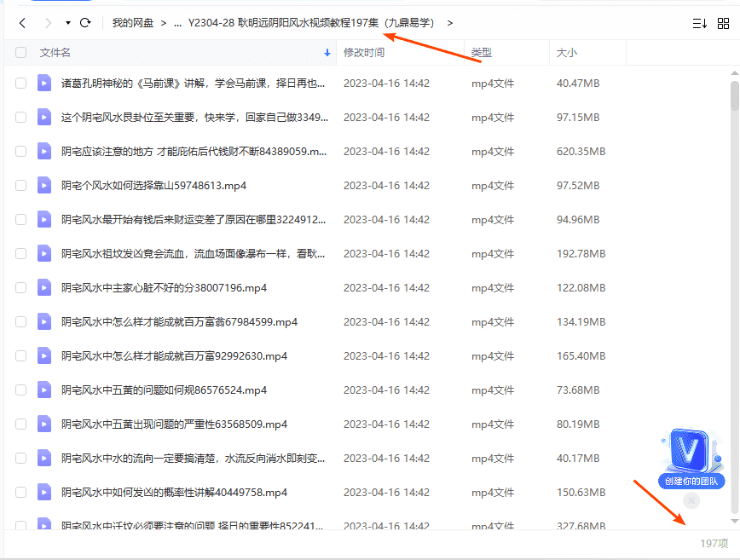Viewport: 740px width, 560px height.
Task: Click the blue sort arrow in 文件名 column
Action: [x=327, y=53]
